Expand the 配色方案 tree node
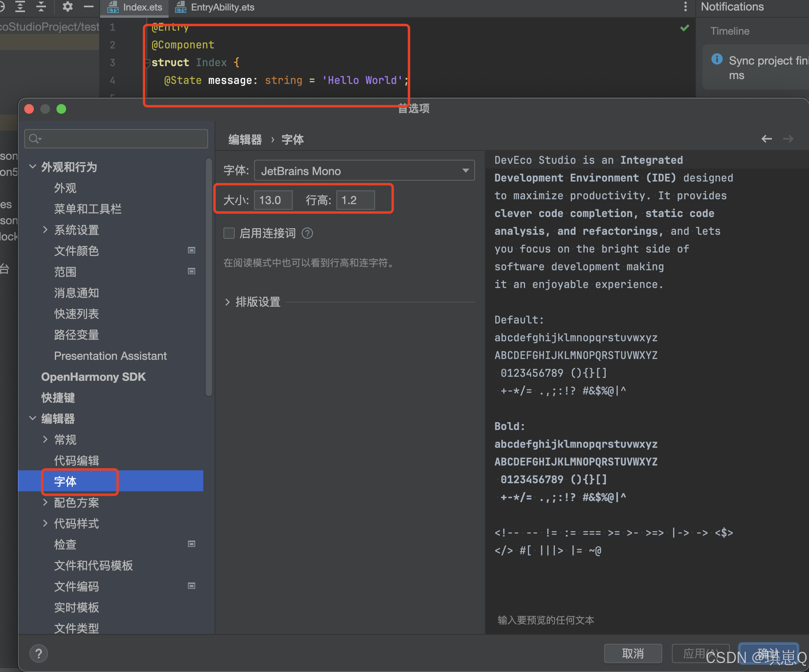Screen dimensions: 809x672 tap(45, 502)
